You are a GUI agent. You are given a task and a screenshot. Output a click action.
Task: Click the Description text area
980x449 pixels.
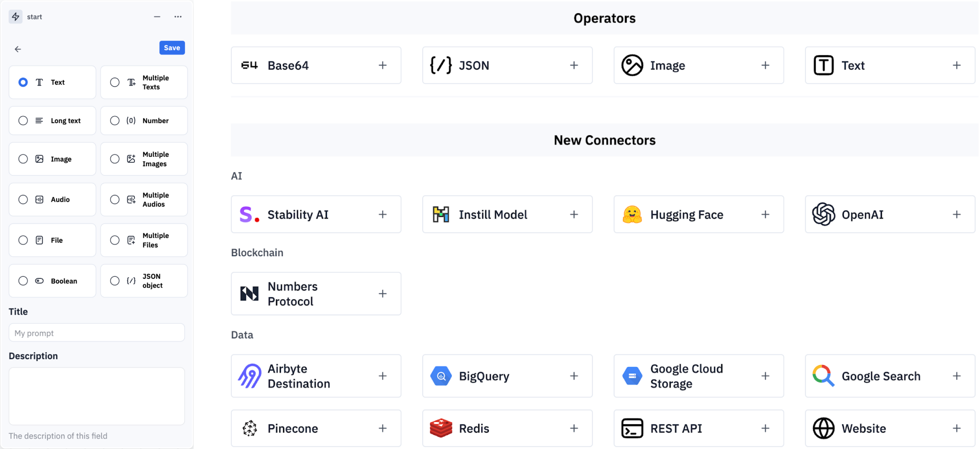coord(97,396)
